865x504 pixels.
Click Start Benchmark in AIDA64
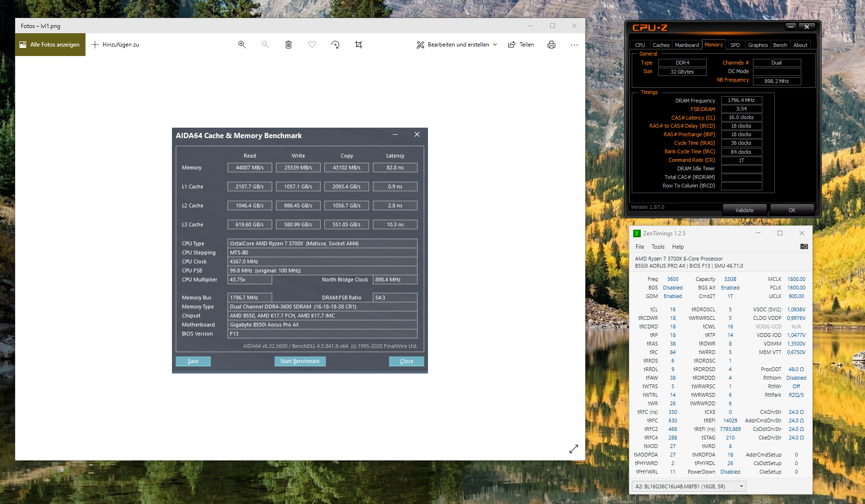(x=300, y=362)
